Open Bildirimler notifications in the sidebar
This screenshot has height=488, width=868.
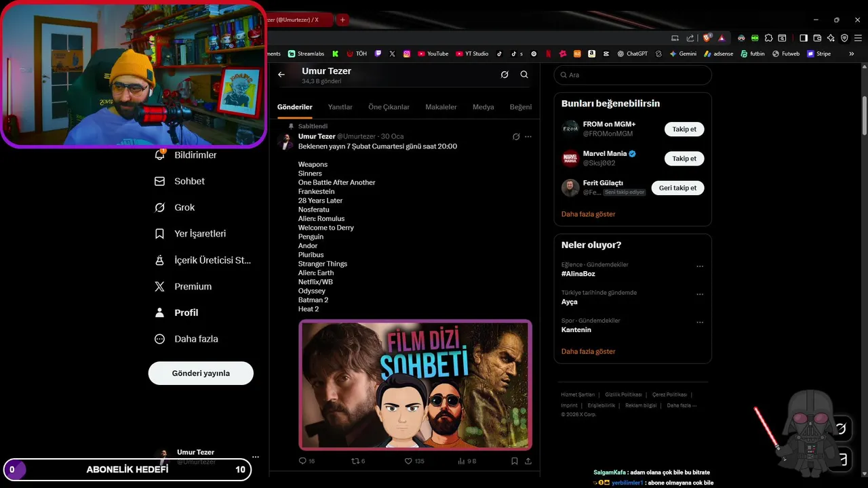pos(186,155)
